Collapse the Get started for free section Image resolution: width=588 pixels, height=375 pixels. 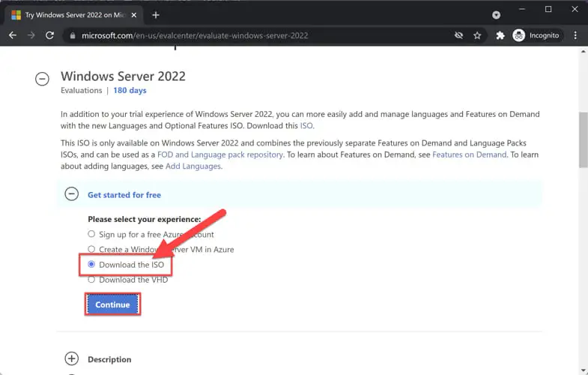tap(72, 194)
